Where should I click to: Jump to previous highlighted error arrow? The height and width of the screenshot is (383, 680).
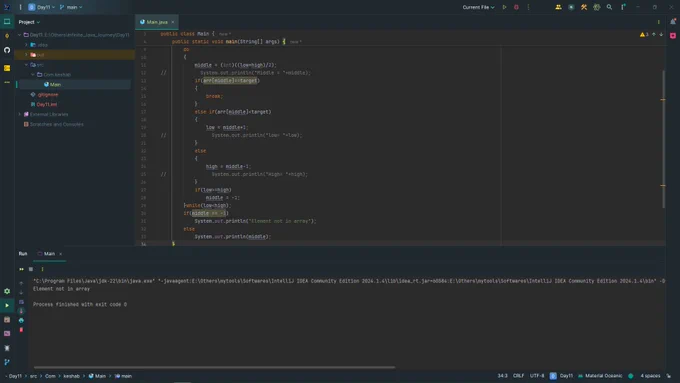pos(654,34)
